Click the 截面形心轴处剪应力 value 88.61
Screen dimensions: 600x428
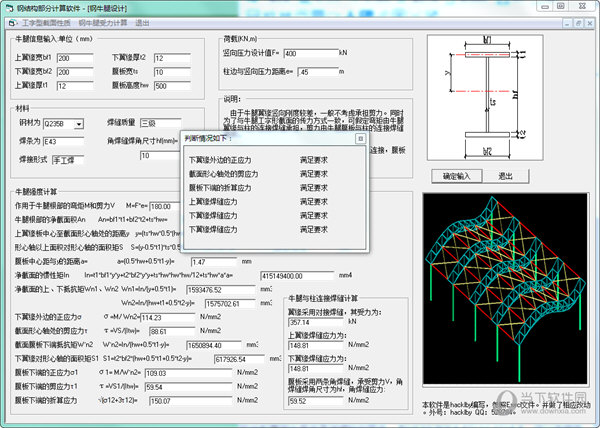[172, 331]
